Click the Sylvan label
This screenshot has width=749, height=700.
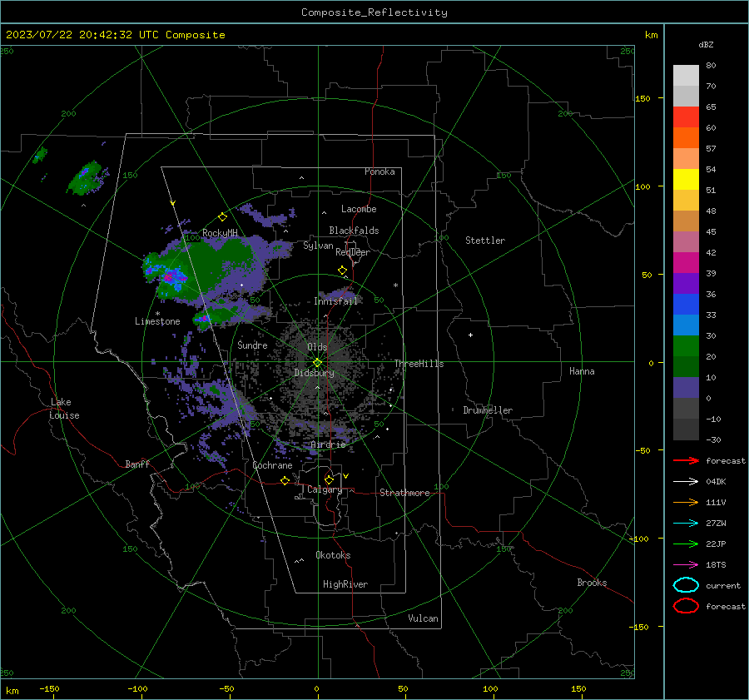click(x=318, y=246)
